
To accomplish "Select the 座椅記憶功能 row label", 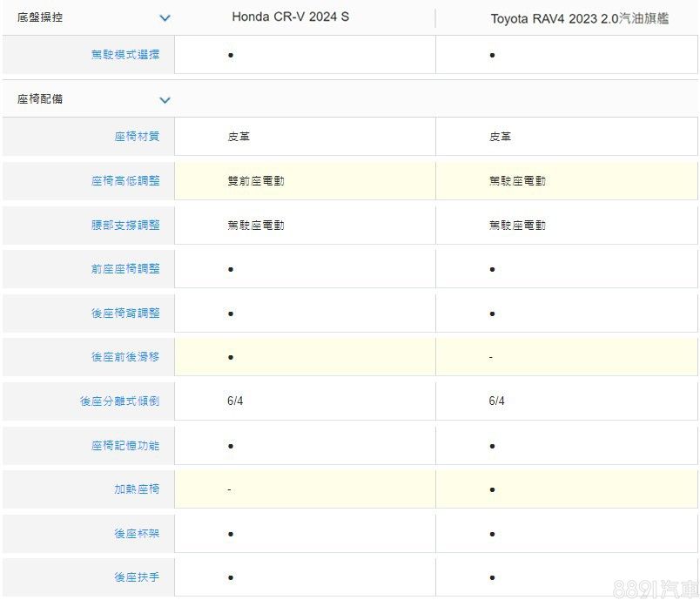I will [x=125, y=446].
